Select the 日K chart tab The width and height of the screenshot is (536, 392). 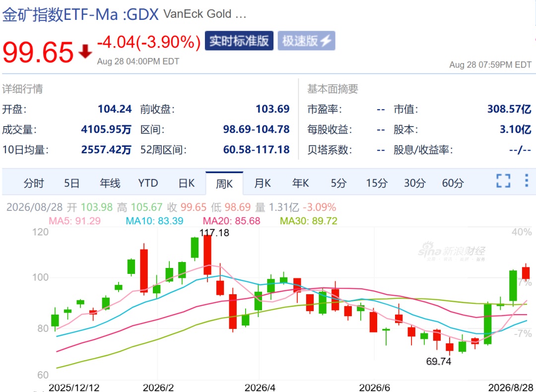point(186,183)
